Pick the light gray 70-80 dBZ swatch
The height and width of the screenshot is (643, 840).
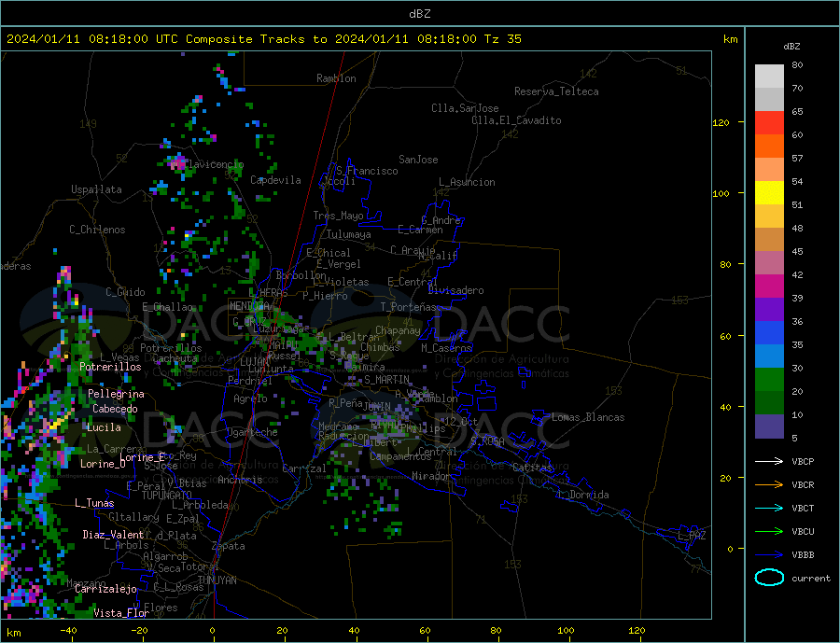(x=769, y=77)
